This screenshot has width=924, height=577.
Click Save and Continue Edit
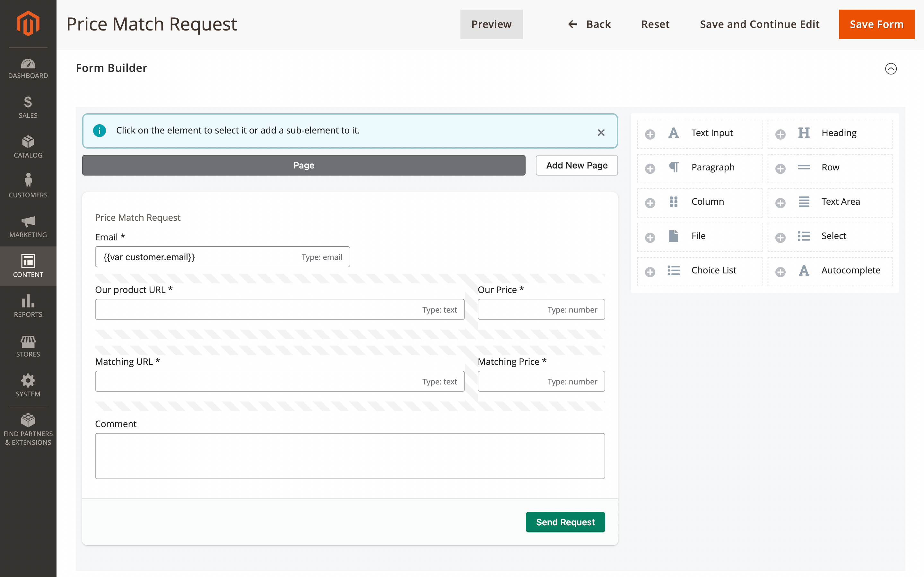759,24
